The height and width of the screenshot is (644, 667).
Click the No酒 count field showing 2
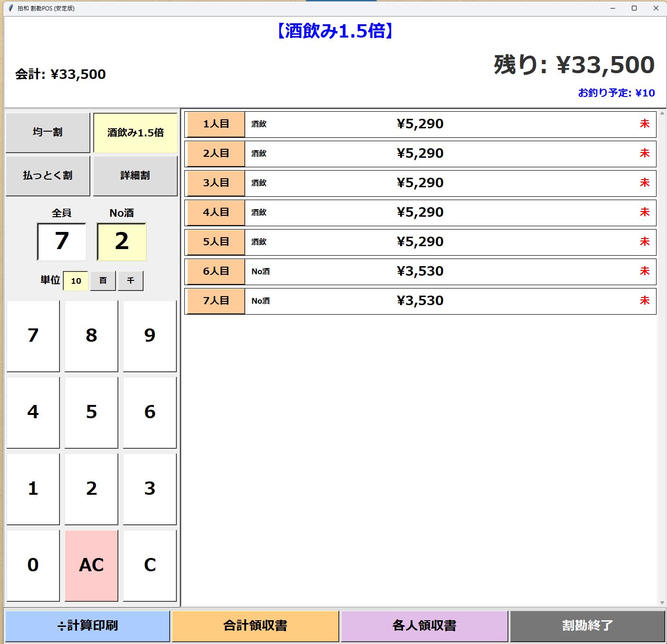[122, 241]
